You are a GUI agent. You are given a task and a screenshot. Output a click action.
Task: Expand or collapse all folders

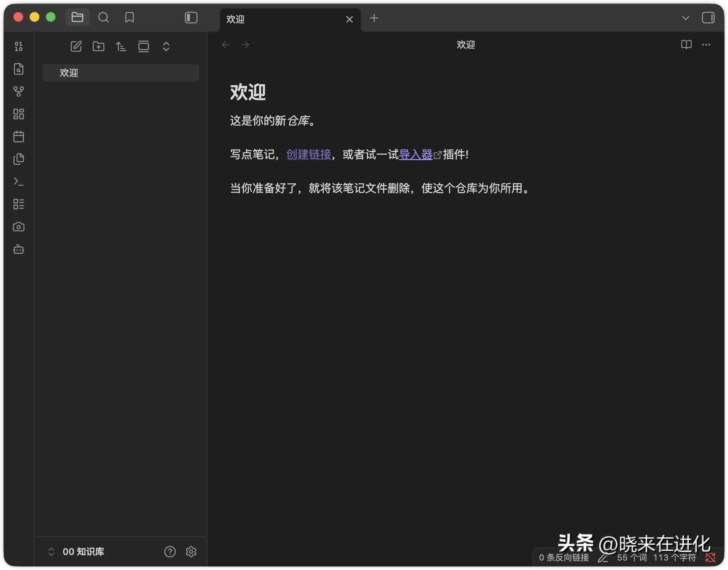tap(166, 46)
